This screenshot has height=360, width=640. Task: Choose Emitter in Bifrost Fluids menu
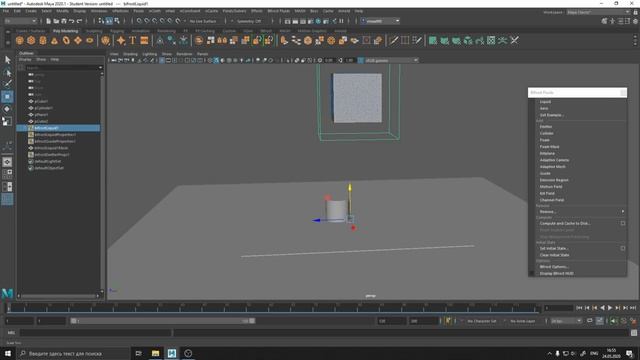546,127
